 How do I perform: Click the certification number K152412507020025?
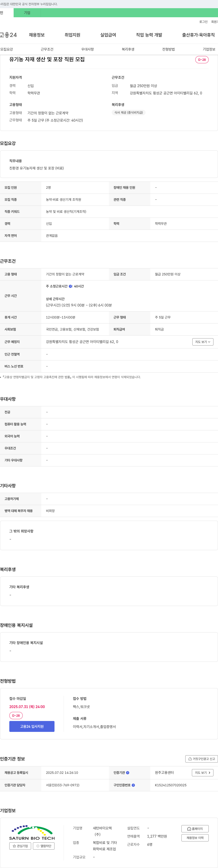click(171, 785)
